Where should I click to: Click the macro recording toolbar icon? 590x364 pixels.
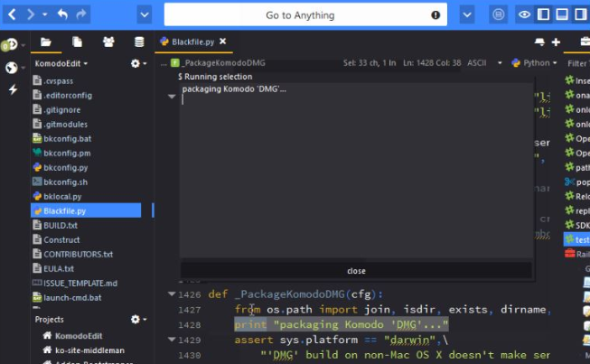tap(499, 15)
